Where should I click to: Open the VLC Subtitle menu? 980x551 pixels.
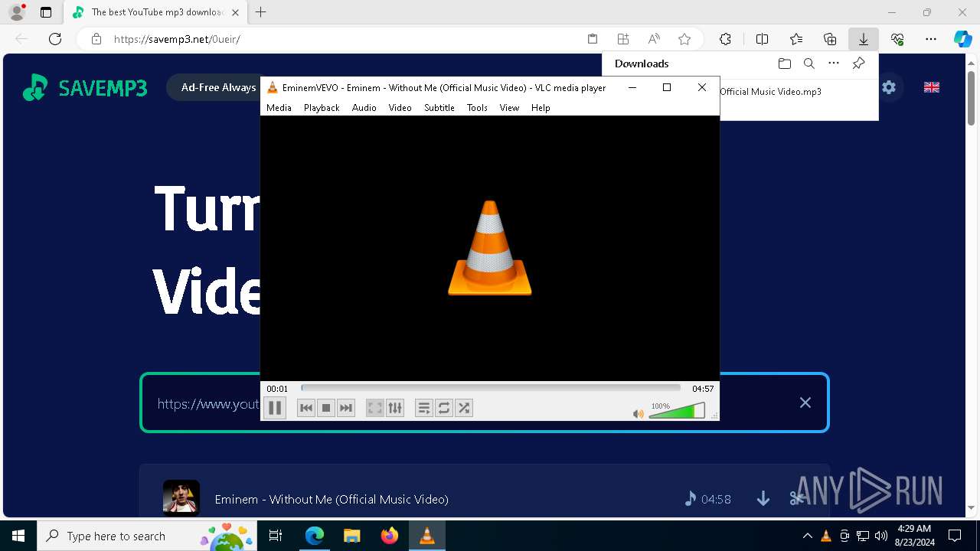click(439, 108)
